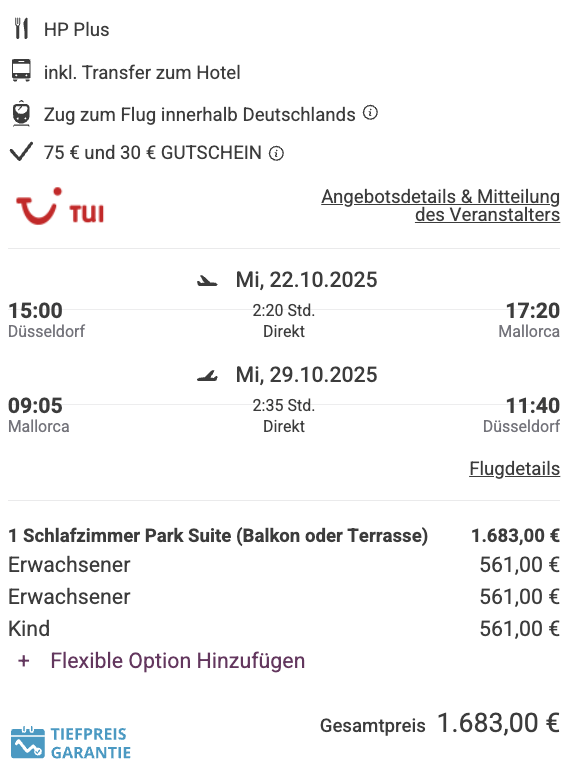
Task: Open the Flugdetails link
Action: pyautogui.click(x=515, y=468)
